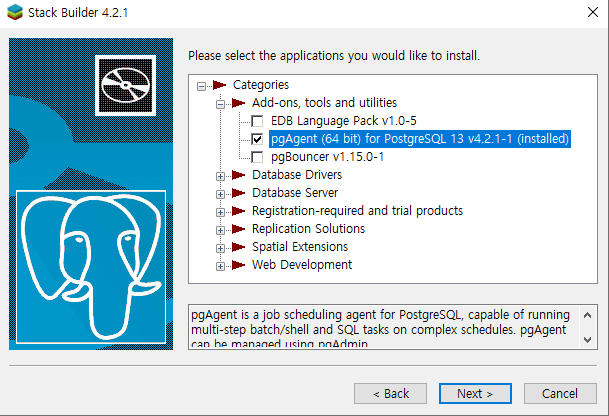Click the description scrollbar down arrow

pyautogui.click(x=587, y=340)
